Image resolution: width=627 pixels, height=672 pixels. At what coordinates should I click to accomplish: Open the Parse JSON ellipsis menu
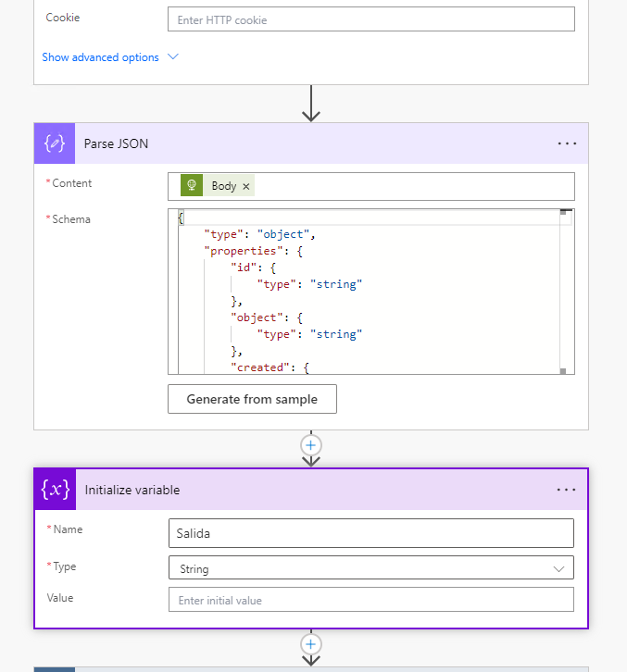pyautogui.click(x=567, y=143)
